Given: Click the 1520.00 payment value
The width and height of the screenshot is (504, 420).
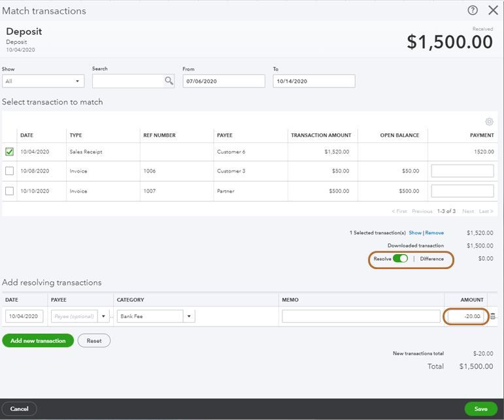Looking at the screenshot, I should coord(484,152).
